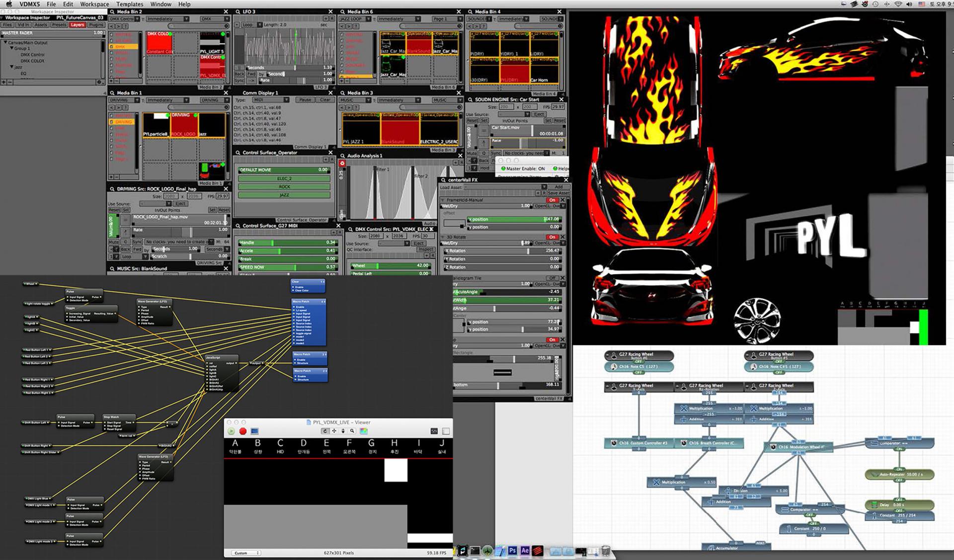Click the plus icon in LFO 3 header
954x560 pixels.
pos(326,18)
